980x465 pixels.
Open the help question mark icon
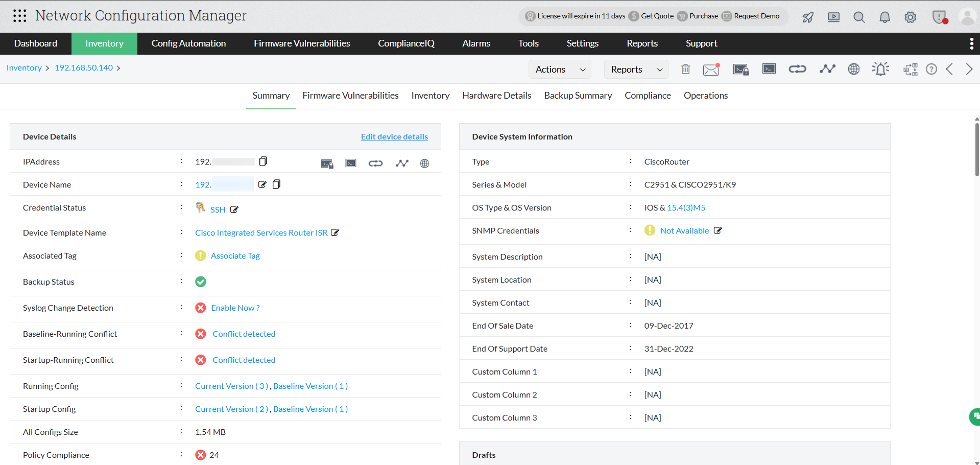click(x=931, y=69)
